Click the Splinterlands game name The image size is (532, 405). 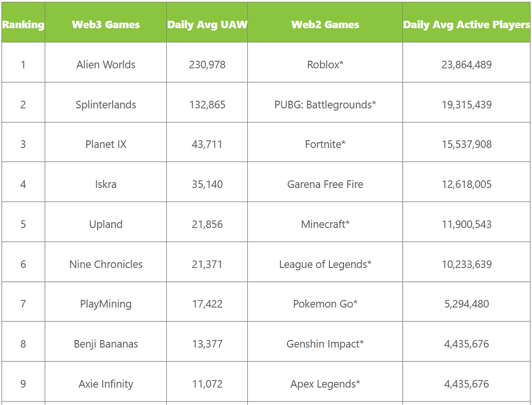(x=105, y=104)
